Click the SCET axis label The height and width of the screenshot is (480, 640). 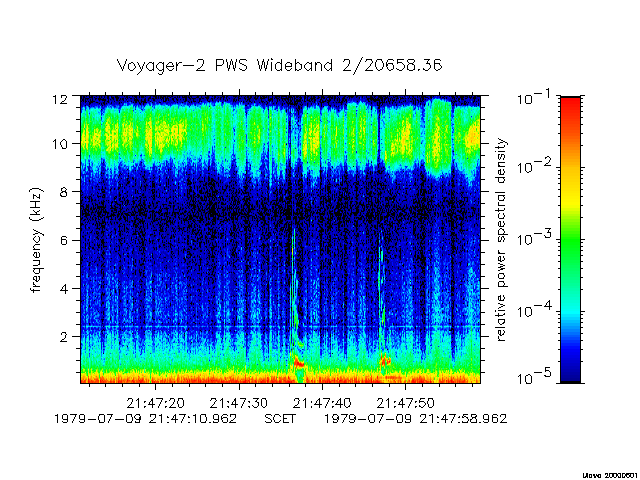click(280, 419)
